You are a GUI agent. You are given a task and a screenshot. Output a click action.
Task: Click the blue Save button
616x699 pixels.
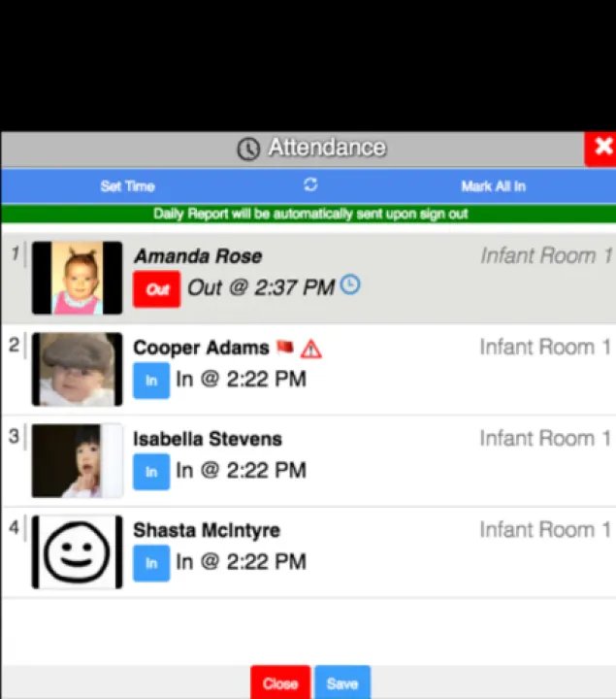(x=341, y=683)
